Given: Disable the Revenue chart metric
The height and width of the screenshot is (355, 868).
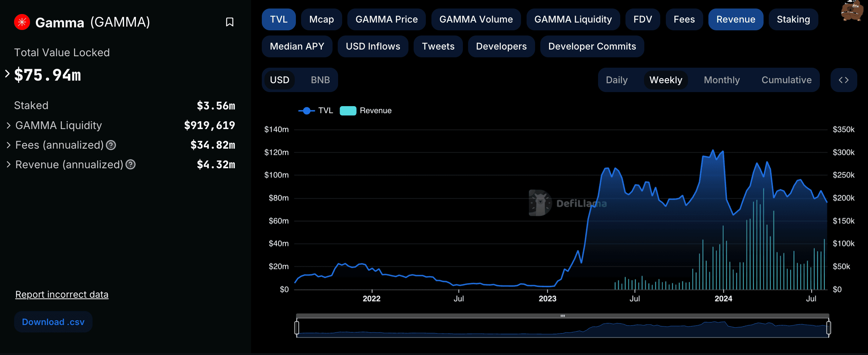Looking at the screenshot, I should pyautogui.click(x=735, y=19).
